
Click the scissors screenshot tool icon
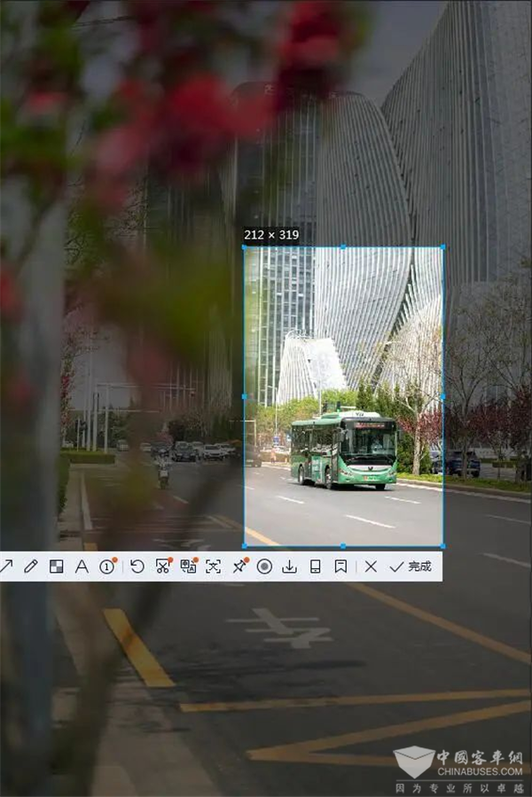tap(162, 566)
